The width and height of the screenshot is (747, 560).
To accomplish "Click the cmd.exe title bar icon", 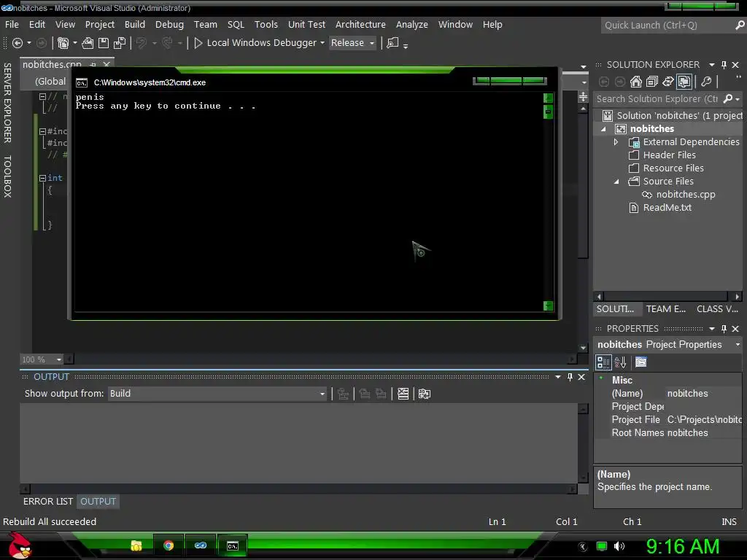I will point(82,83).
